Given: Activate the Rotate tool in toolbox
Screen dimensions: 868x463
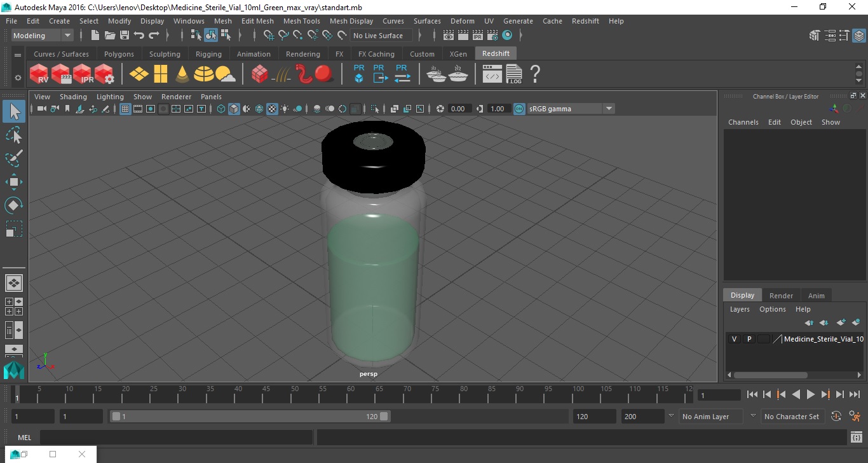Looking at the screenshot, I should 14,205.
